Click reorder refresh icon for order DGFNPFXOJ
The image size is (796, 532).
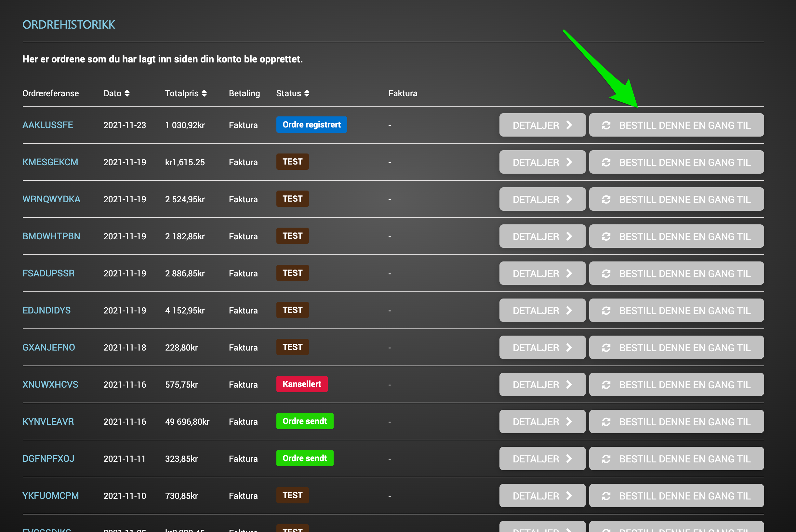606,459
